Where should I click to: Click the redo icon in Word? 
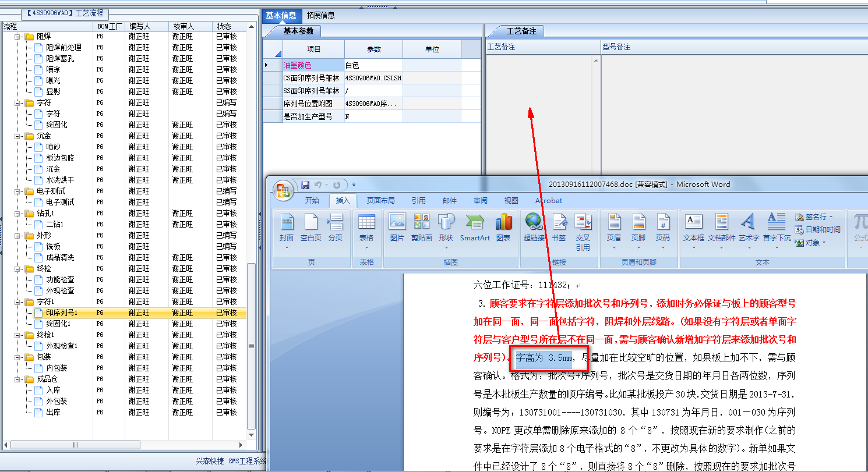[337, 184]
